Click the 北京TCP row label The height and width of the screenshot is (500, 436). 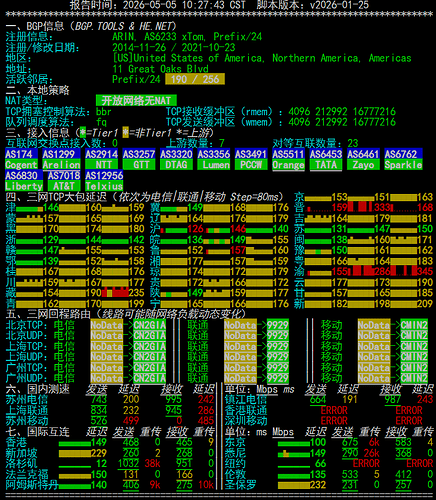pyautogui.click(x=27, y=325)
